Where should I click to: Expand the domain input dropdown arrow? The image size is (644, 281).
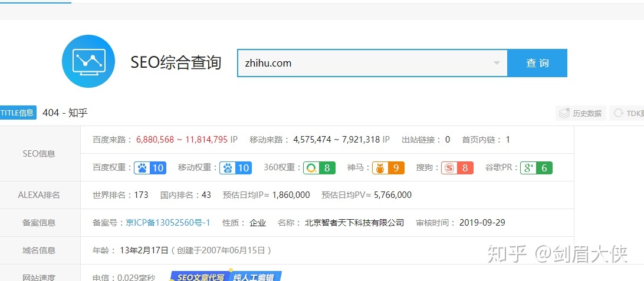(496, 63)
